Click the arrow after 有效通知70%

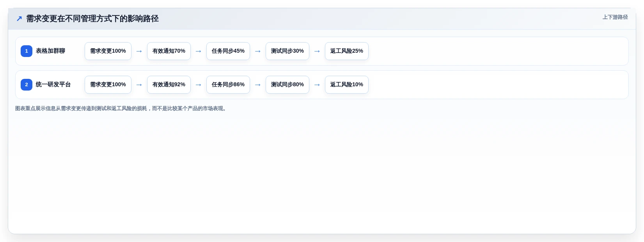[199, 51]
